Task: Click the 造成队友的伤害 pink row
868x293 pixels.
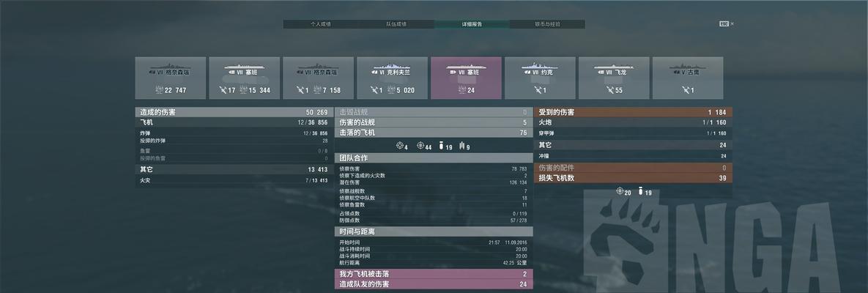Action: 434,284
